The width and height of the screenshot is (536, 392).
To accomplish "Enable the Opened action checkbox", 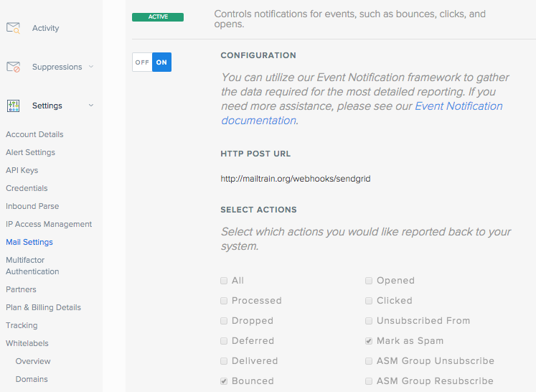I will (x=369, y=281).
